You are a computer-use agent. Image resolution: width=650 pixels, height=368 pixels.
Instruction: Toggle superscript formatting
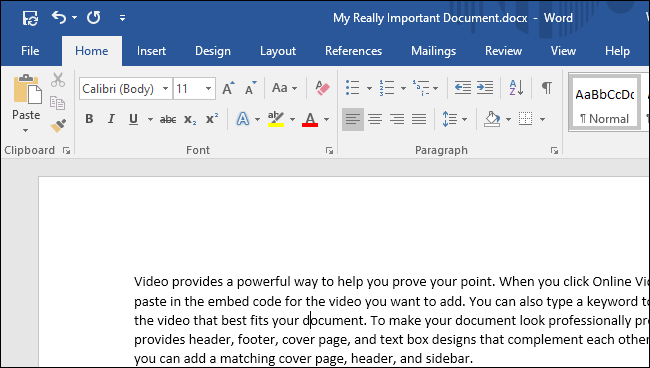coord(212,119)
